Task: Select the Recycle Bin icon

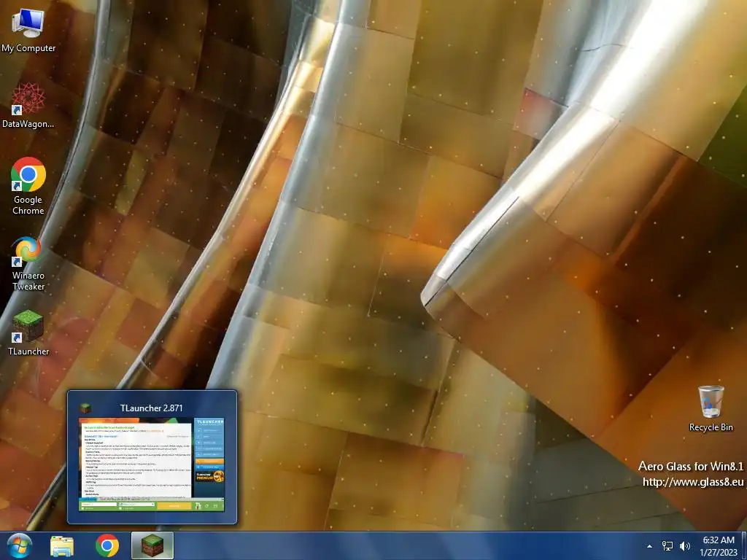Action: [x=711, y=408]
